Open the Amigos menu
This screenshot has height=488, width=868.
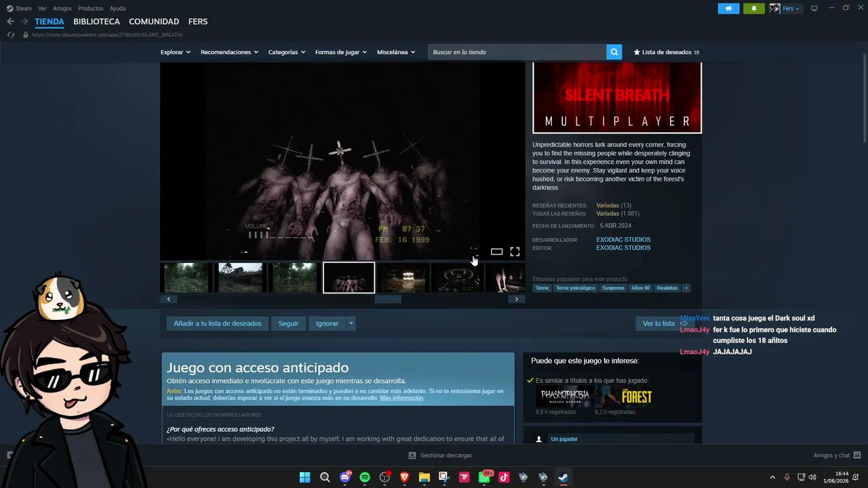pos(62,9)
